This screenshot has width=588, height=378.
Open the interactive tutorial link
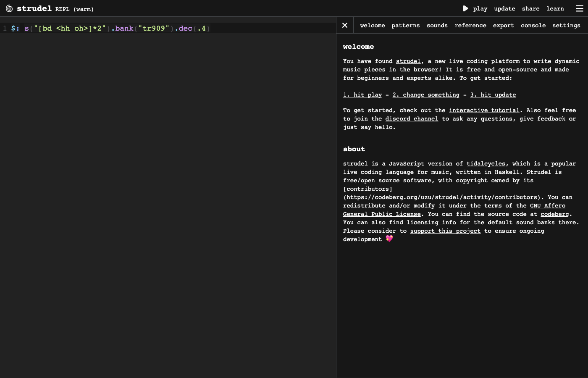tap(484, 110)
